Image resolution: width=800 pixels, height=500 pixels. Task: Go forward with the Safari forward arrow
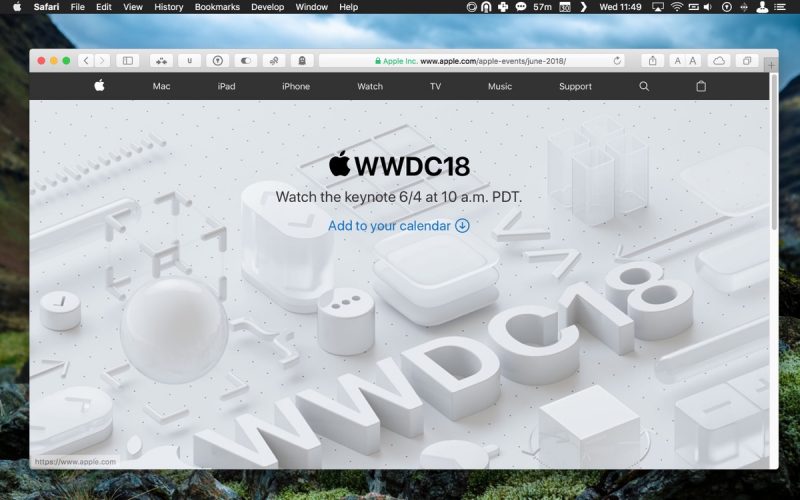coord(102,61)
